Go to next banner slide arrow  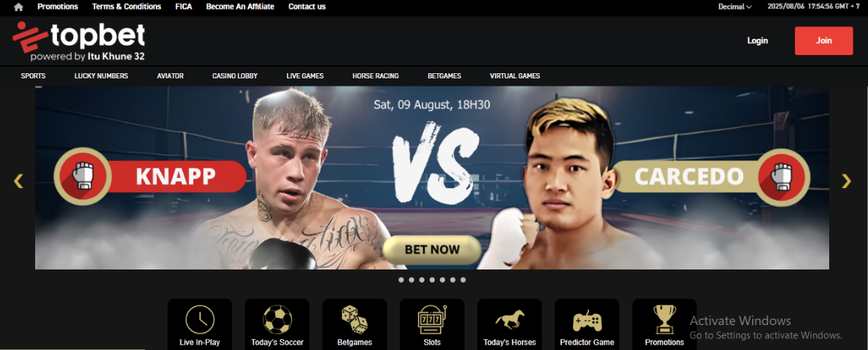(x=846, y=181)
